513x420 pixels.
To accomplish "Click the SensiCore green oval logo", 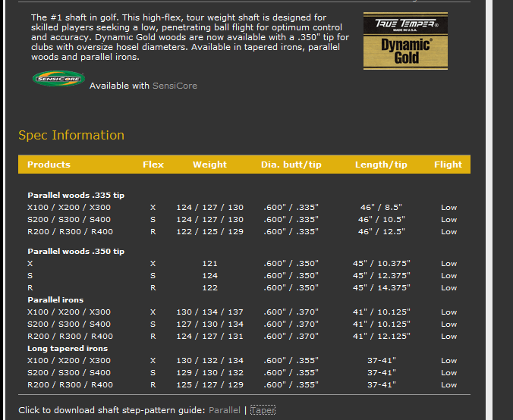I will click(58, 78).
